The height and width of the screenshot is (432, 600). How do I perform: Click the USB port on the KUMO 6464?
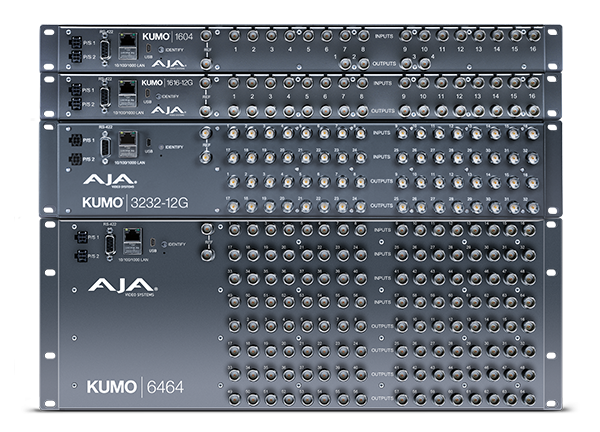pyautogui.click(x=153, y=242)
